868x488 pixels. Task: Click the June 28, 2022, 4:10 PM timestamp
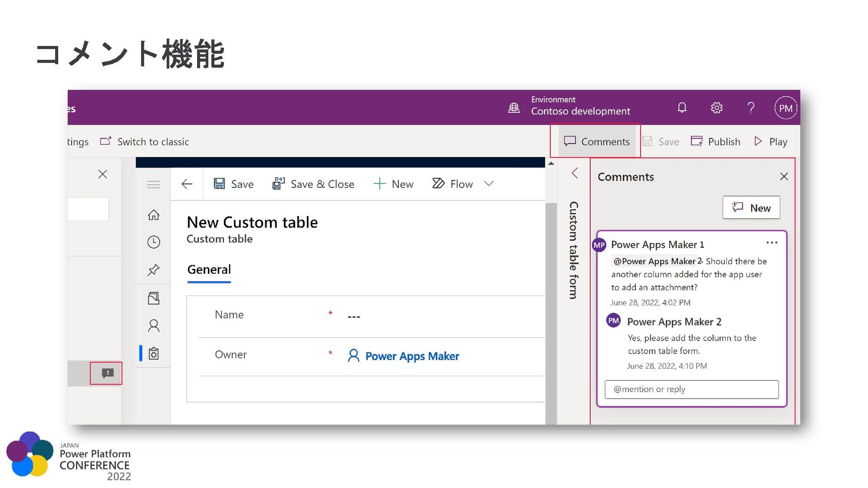(667, 366)
